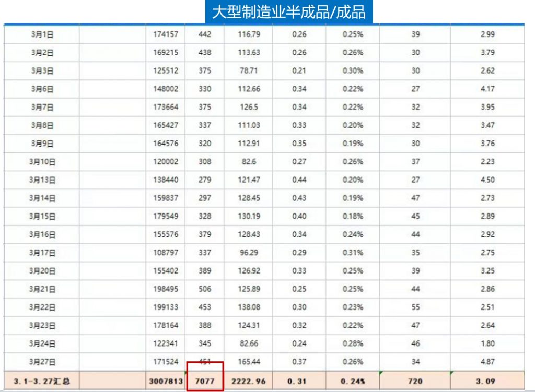Click the value 120002 in 3月10日 row
The height and width of the screenshot is (392, 535).
(166, 162)
